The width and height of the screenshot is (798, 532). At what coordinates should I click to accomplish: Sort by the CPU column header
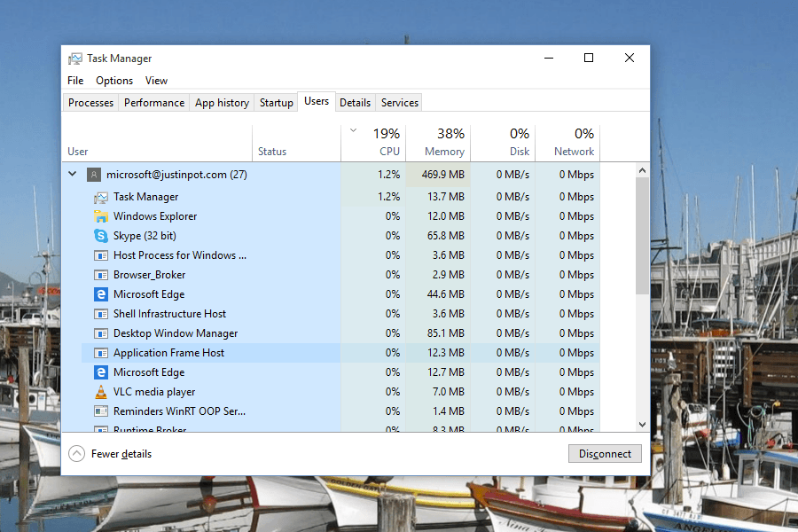pos(373,143)
